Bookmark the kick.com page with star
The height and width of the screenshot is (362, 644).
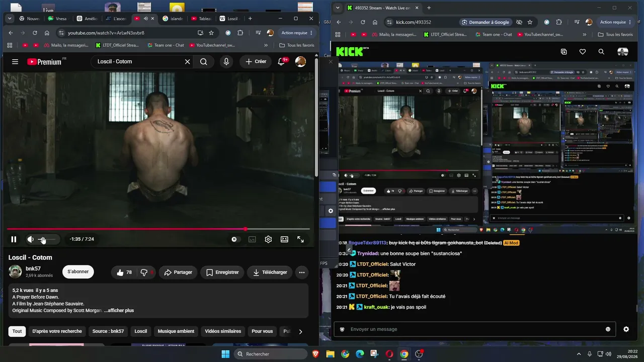pos(530,22)
